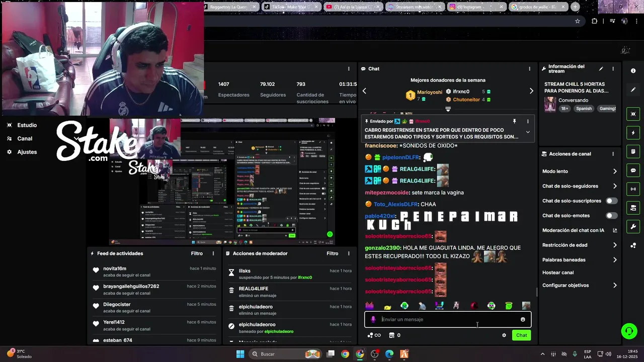The height and width of the screenshot is (362, 644).
Task: Open chat settings gear icon
Action: click(504, 335)
